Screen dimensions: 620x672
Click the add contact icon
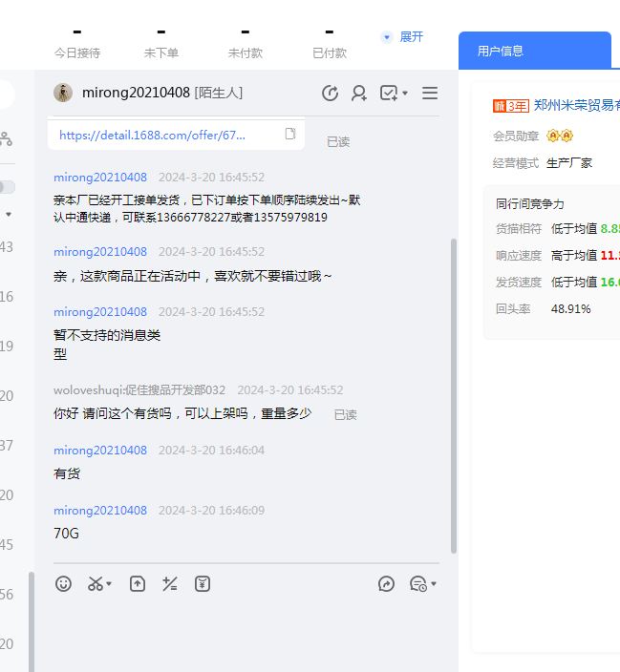[x=359, y=93]
